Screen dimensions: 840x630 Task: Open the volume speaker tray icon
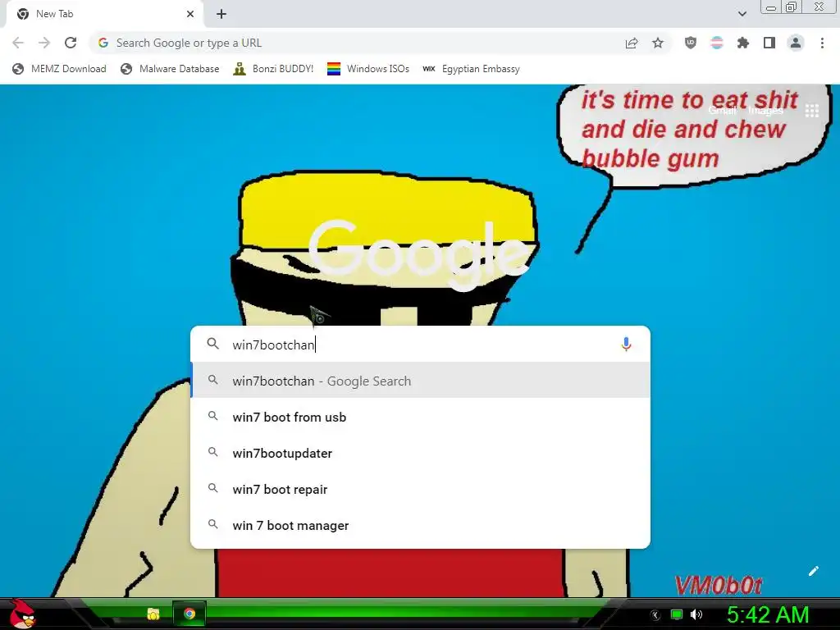pos(696,614)
